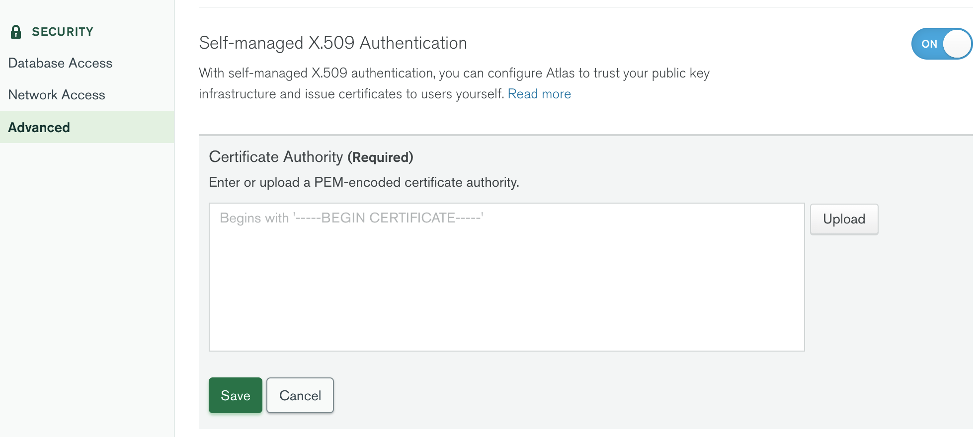This screenshot has width=980, height=437.
Task: Click the white knob of the ON switch
Action: coord(957,44)
